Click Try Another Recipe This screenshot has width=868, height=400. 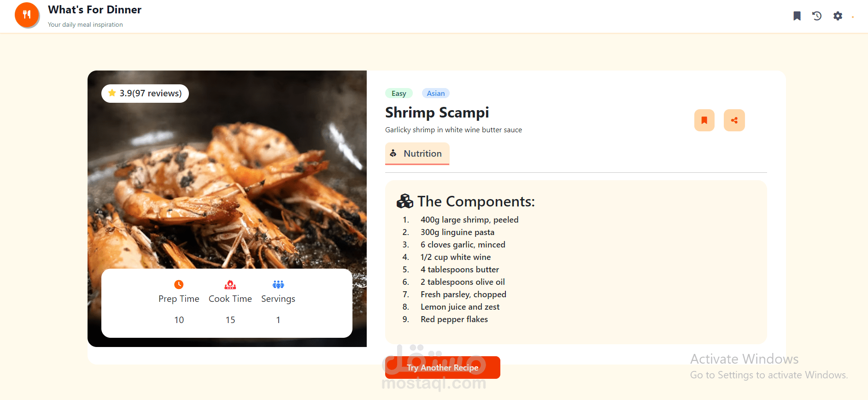click(442, 367)
